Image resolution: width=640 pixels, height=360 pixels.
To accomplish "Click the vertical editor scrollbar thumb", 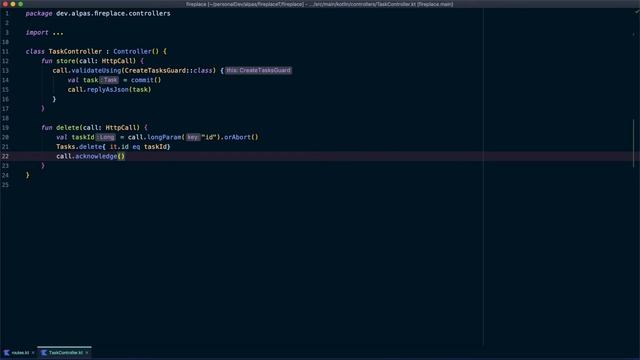I will point(634,143).
